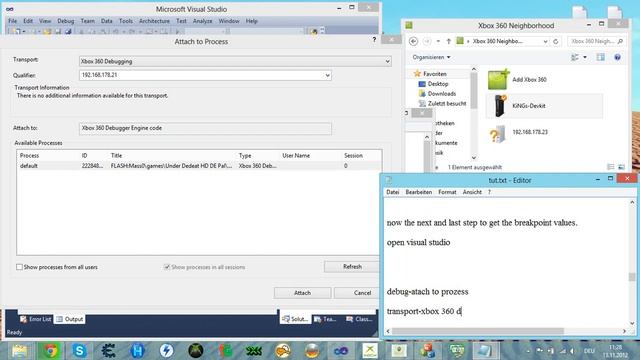This screenshot has width=640, height=360.
Task: Switch to large icons view in explorer status bar
Action: point(621,167)
